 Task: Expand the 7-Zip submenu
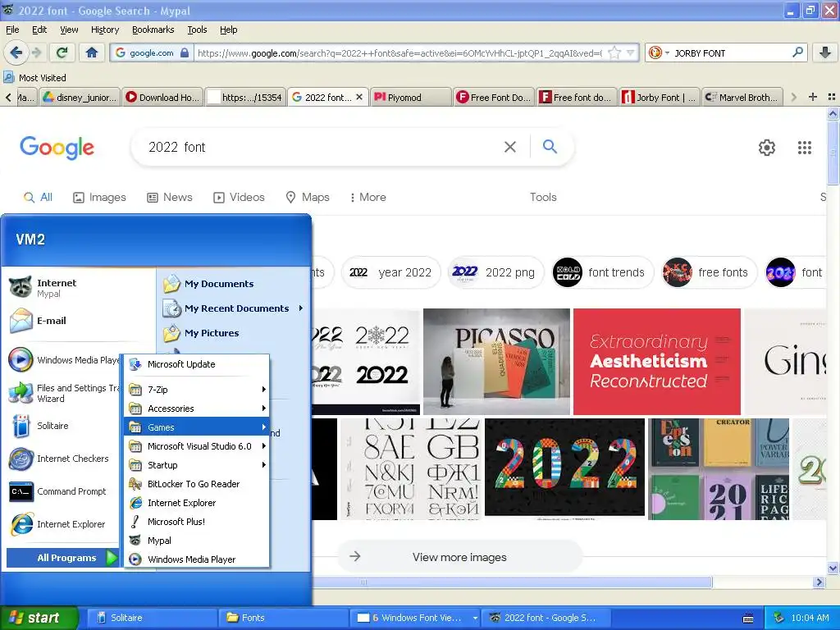click(x=197, y=390)
